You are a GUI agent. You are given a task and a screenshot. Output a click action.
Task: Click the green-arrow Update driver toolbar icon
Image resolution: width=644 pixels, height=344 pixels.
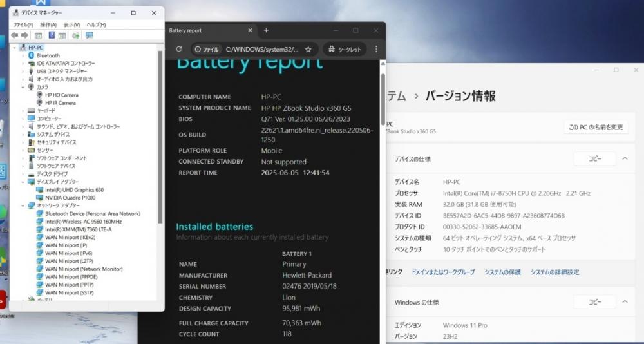pyautogui.click(x=75, y=35)
